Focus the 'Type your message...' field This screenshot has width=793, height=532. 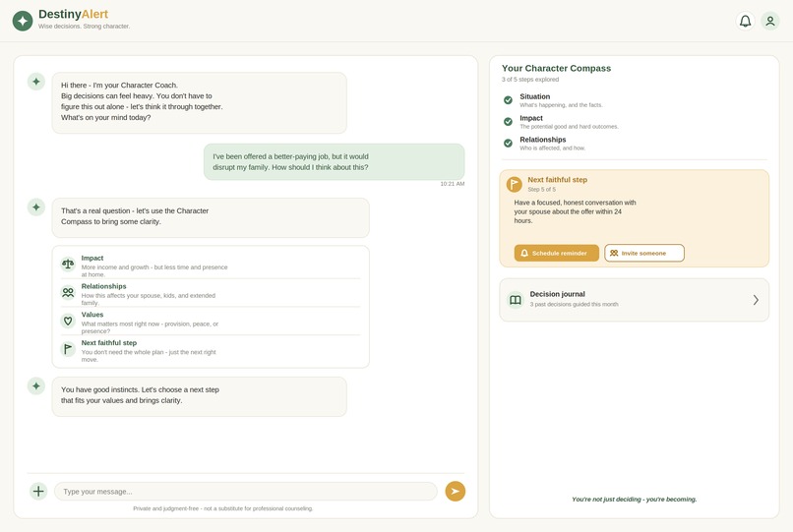tap(245, 491)
